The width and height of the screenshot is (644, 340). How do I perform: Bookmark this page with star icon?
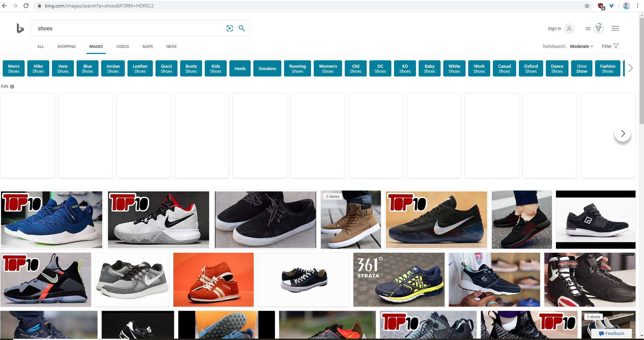pyautogui.click(x=587, y=6)
